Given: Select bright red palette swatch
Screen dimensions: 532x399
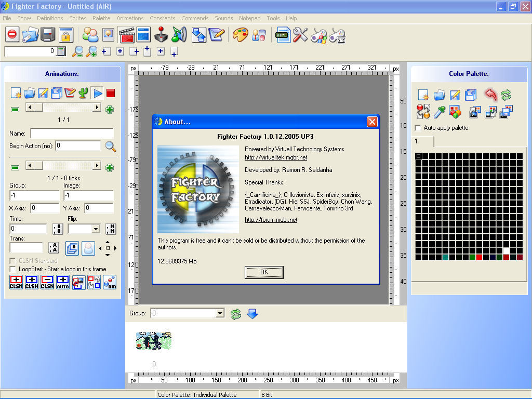Looking at the screenshot, I should tap(479, 257).
